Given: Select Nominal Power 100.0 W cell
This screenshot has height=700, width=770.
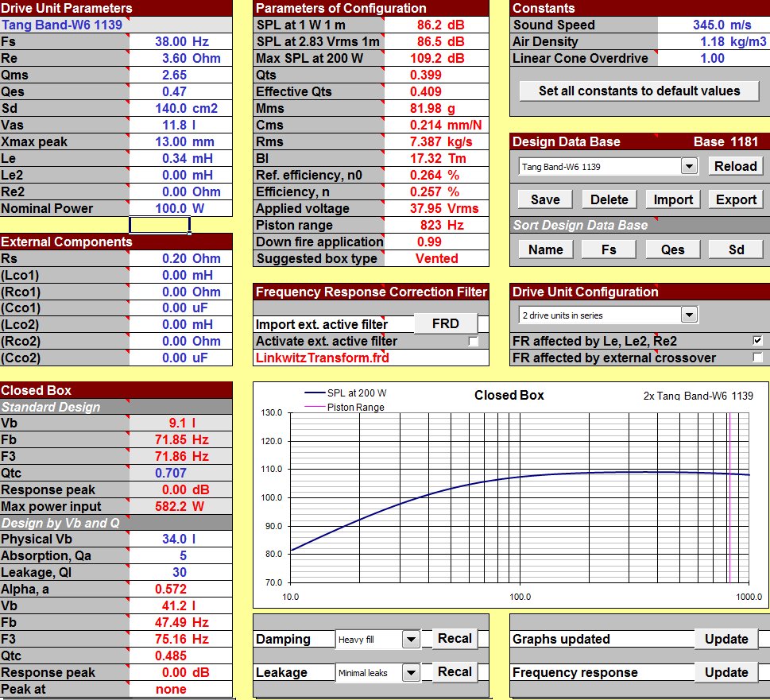Looking at the screenshot, I should [180, 209].
